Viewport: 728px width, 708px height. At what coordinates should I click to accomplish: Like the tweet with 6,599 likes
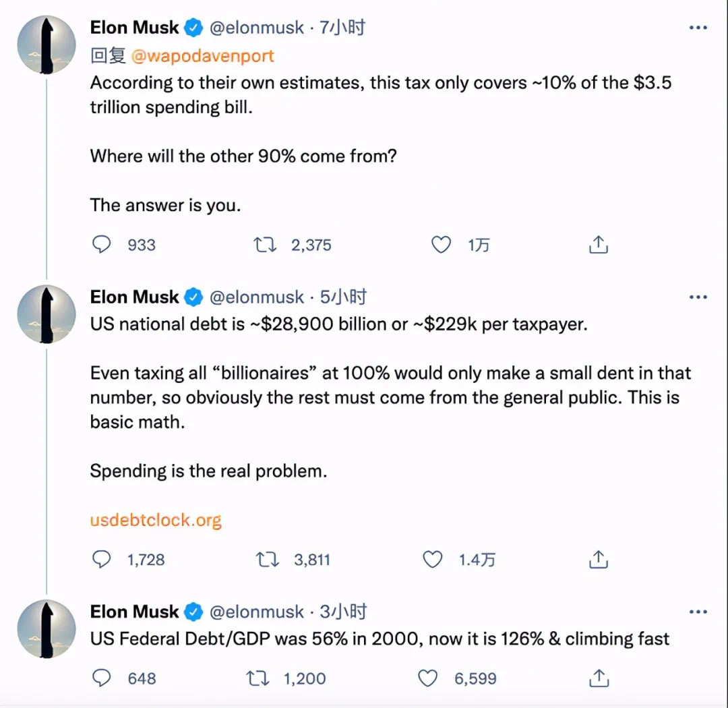point(428,678)
